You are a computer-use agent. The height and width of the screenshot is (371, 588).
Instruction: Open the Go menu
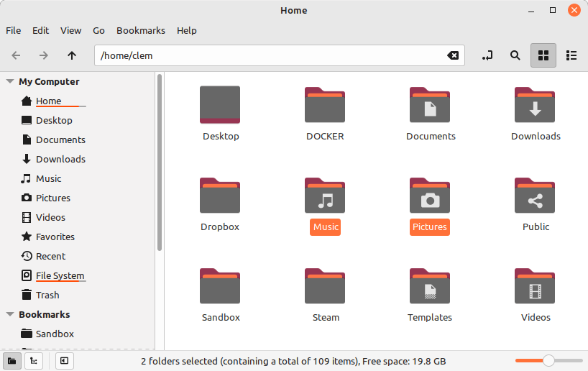(98, 30)
